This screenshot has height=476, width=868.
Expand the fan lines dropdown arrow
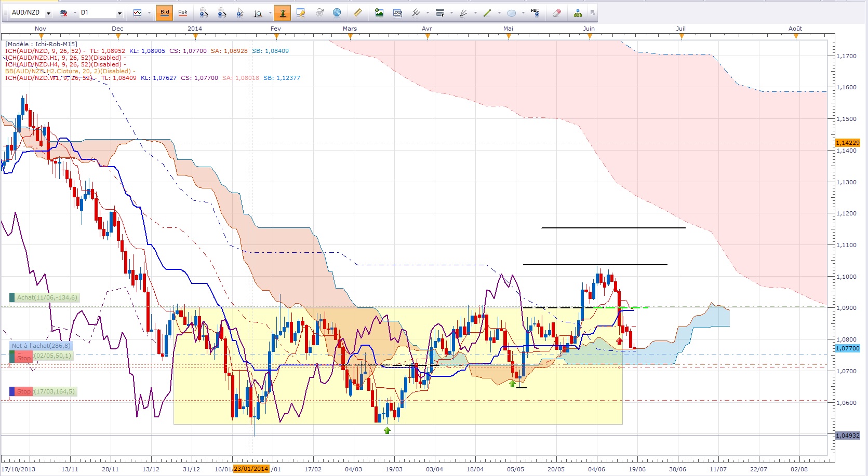[475, 12]
